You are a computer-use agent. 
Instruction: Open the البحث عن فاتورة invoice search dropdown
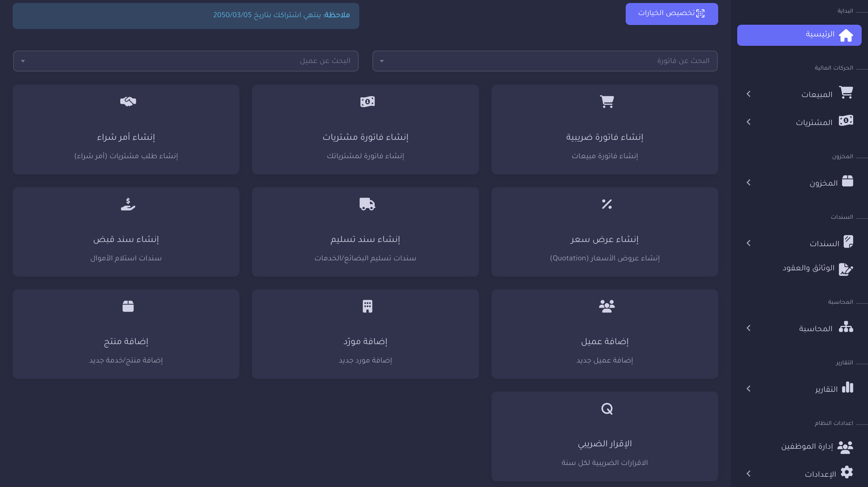545,61
